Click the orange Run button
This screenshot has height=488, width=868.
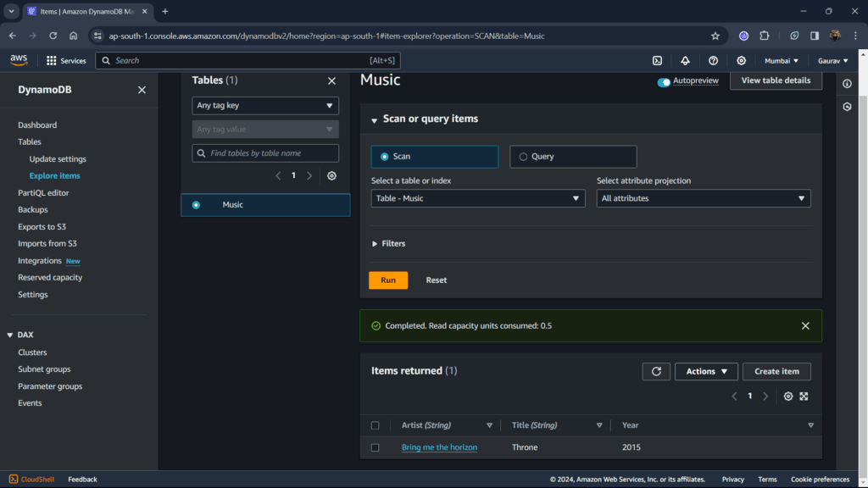pyautogui.click(x=388, y=280)
